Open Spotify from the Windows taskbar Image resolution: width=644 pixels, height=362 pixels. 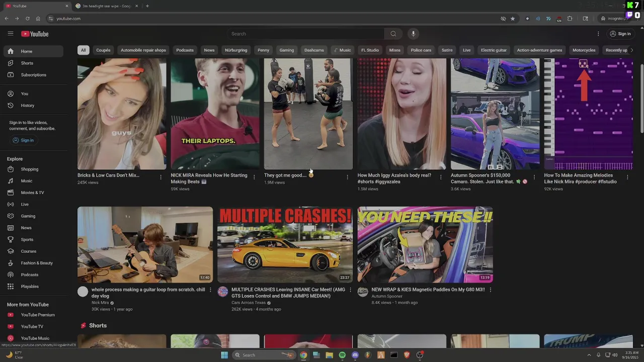342,355
